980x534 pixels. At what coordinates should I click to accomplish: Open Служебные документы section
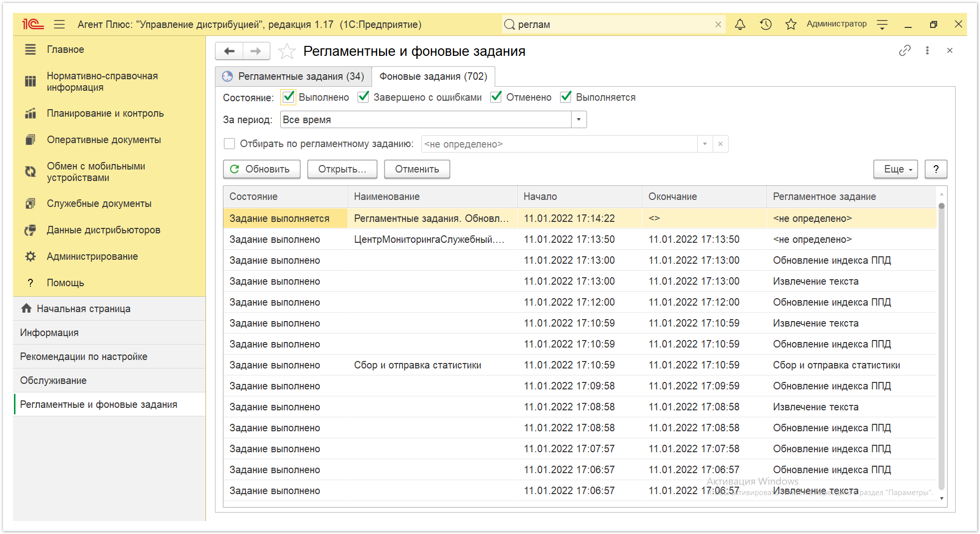pyautogui.click(x=99, y=203)
